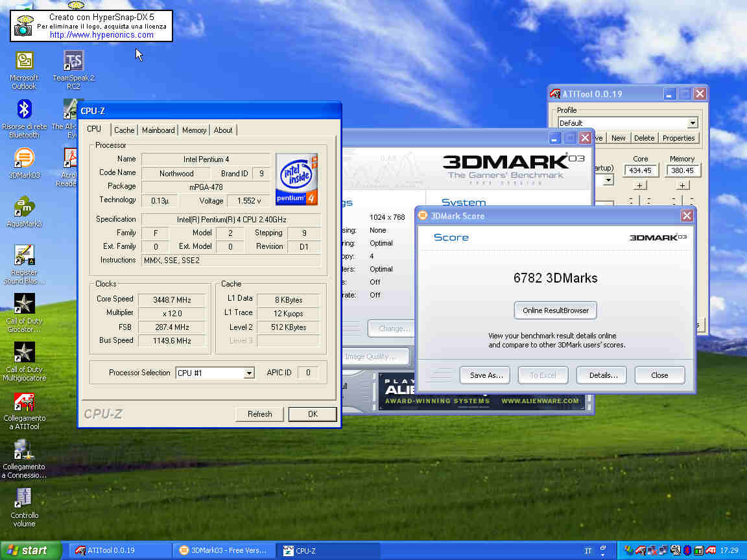747x560 pixels.
Task: Click the Core clock plus button in ATITool
Action: coord(640,185)
